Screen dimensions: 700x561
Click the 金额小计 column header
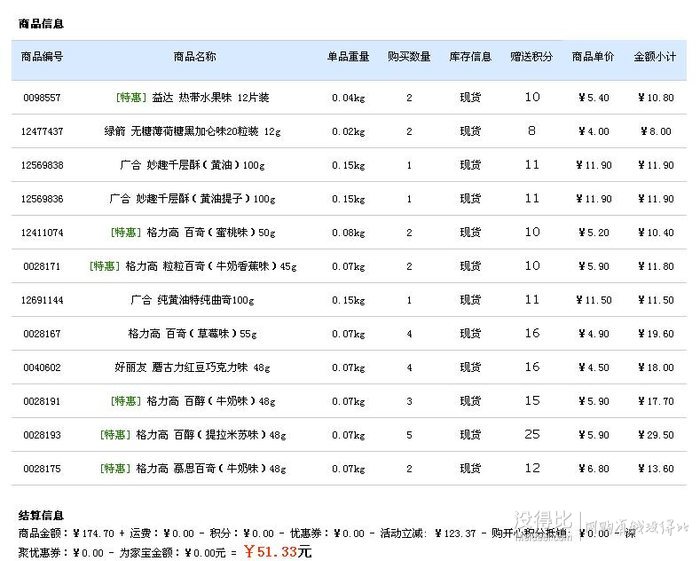coord(654,57)
